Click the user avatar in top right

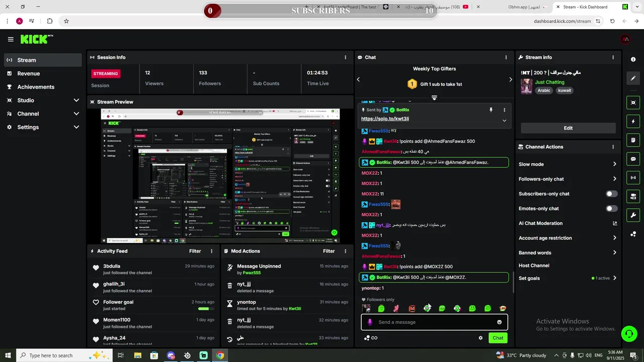[625, 39]
